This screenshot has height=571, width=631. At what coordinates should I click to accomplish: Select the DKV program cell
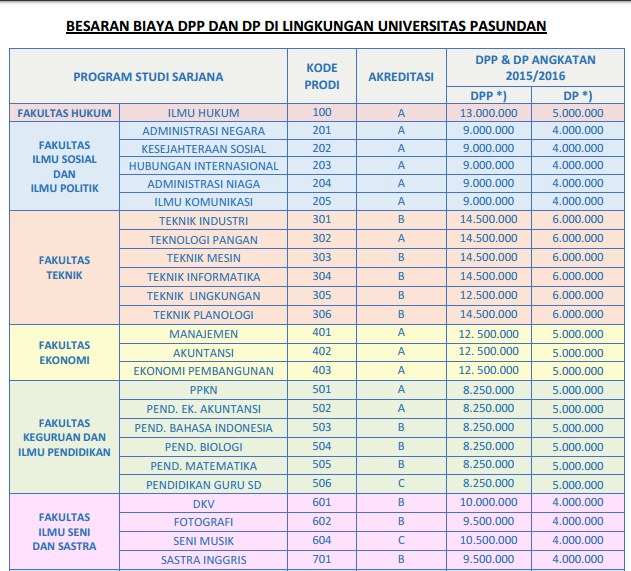click(x=203, y=504)
